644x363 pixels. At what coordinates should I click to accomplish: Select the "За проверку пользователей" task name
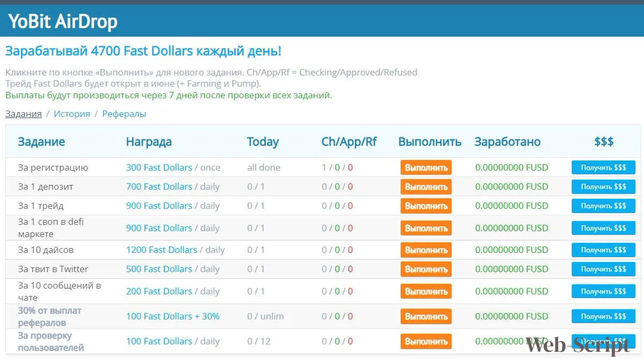pyautogui.click(x=51, y=342)
